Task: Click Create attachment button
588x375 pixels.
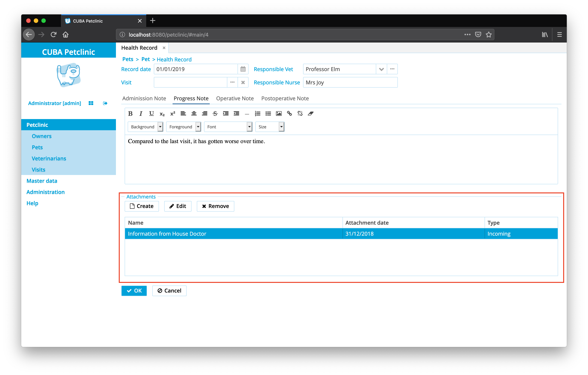Action: (142, 206)
